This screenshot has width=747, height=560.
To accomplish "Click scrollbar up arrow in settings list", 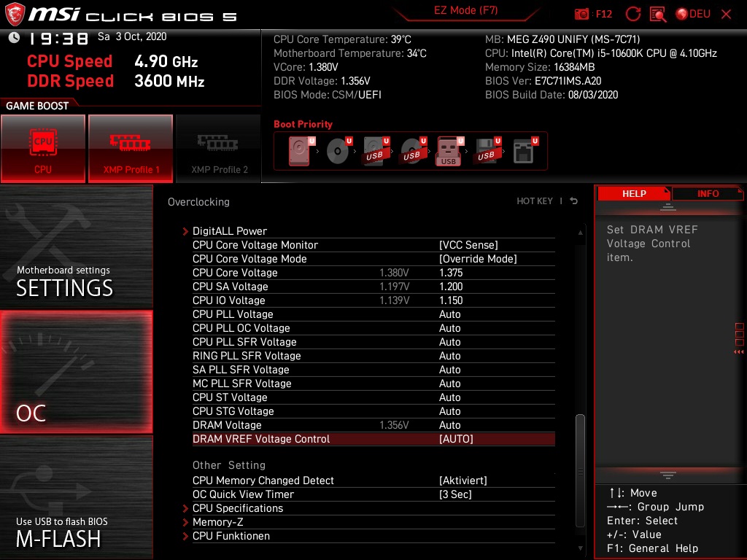I will click(580, 233).
